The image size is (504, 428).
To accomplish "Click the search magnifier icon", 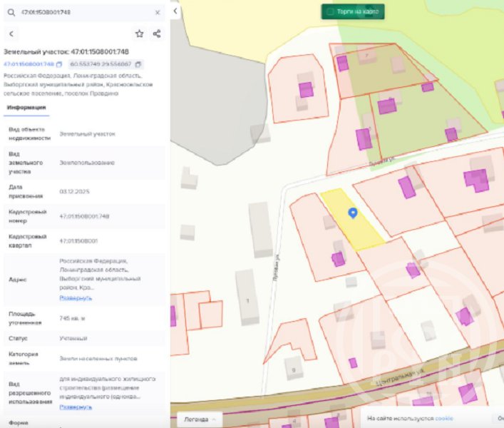I will pyautogui.click(x=11, y=13).
